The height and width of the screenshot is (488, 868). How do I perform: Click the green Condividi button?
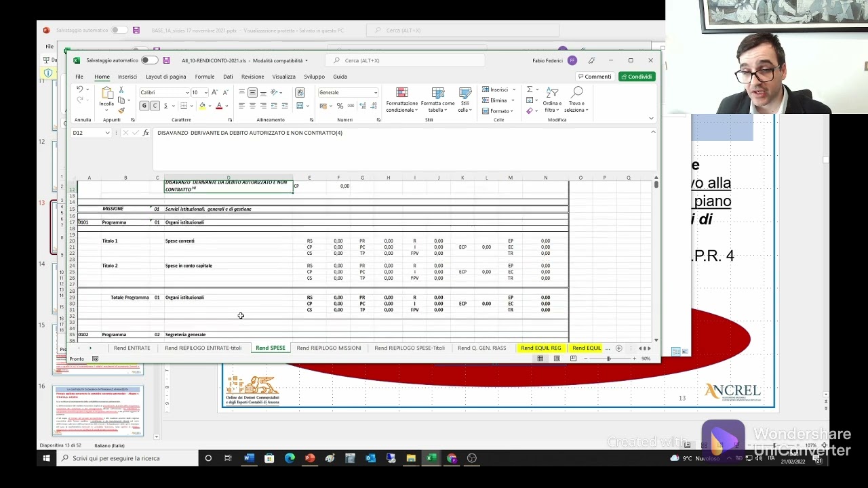tap(637, 77)
